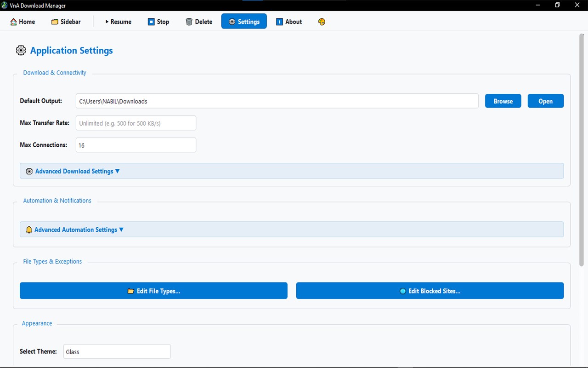Click the Default Output label
The height and width of the screenshot is (368, 588).
click(41, 101)
